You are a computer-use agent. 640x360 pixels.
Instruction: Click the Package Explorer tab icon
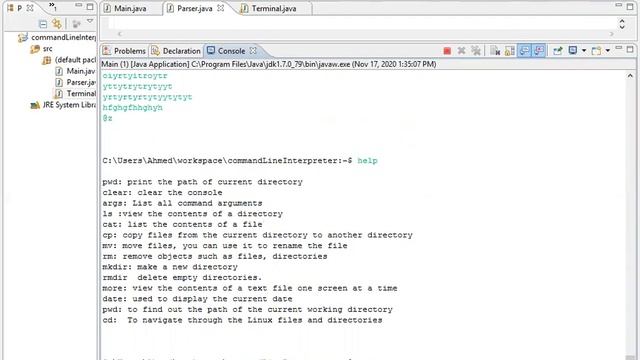(11, 8)
